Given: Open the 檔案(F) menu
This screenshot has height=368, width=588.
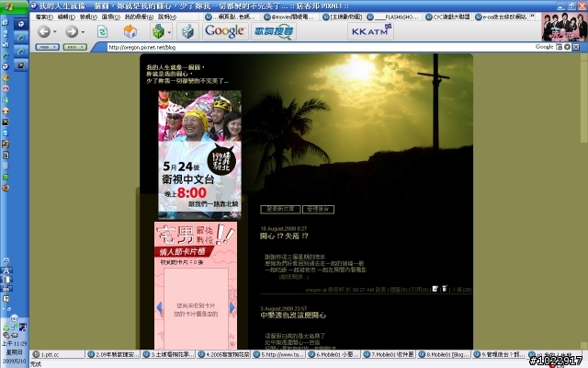Looking at the screenshot, I should (x=44, y=17).
